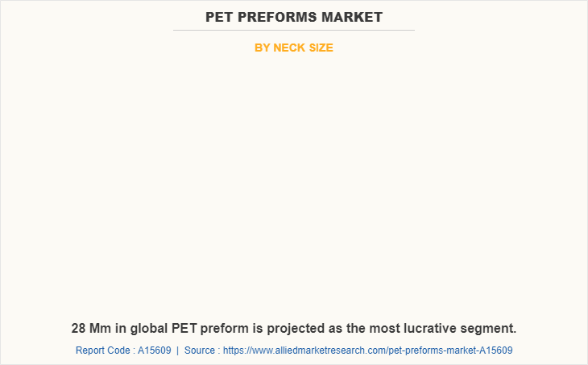Click the word 'MARKET' in the title
This screenshot has height=365, width=588.
pos(352,17)
